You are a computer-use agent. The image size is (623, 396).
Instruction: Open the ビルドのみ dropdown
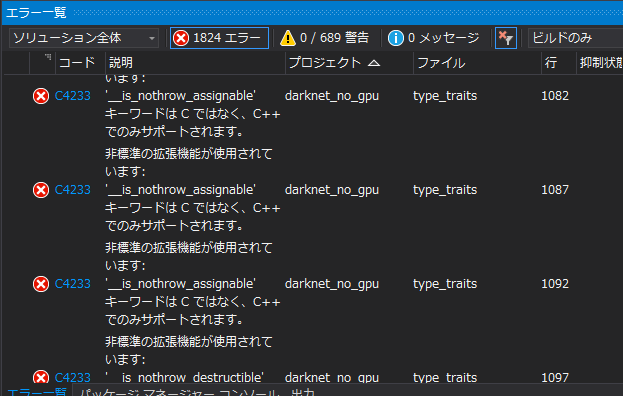coord(575,38)
